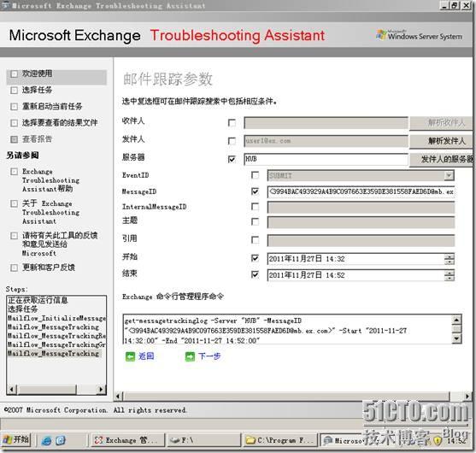Select Mailflow_MessageTrackingGr step
Viewport: 476px width, 453px height.
click(56, 344)
